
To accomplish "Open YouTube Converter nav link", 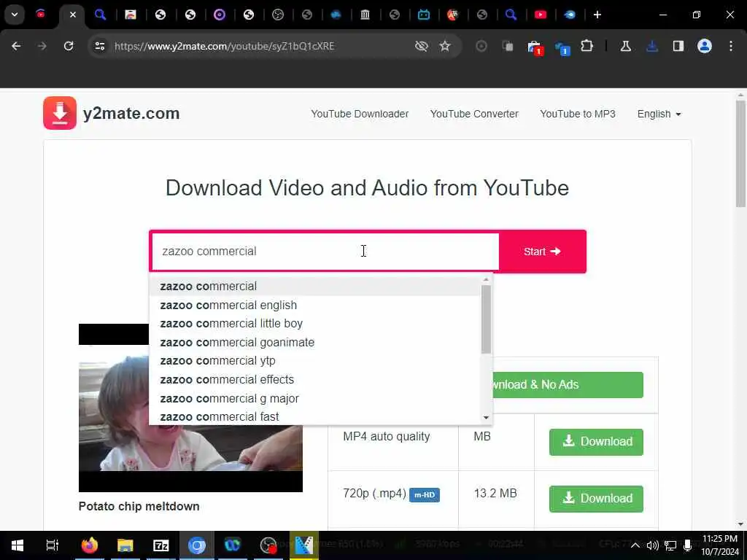I will pos(474,114).
